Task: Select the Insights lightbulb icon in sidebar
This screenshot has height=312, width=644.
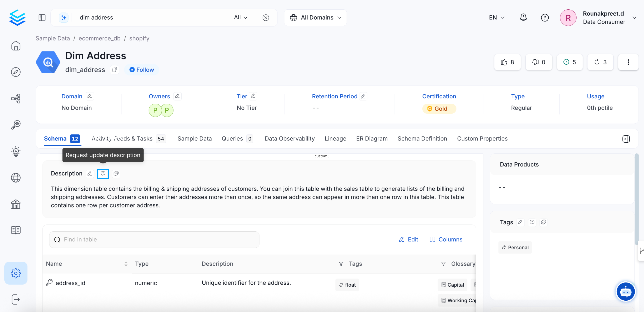Action: (x=16, y=151)
